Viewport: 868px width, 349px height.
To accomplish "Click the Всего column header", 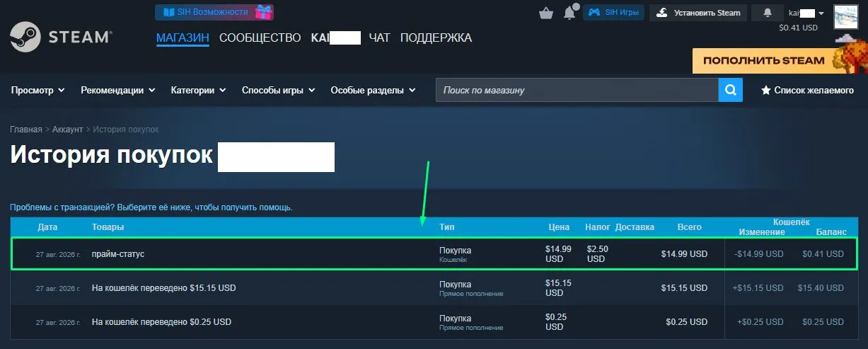I will tap(690, 227).
